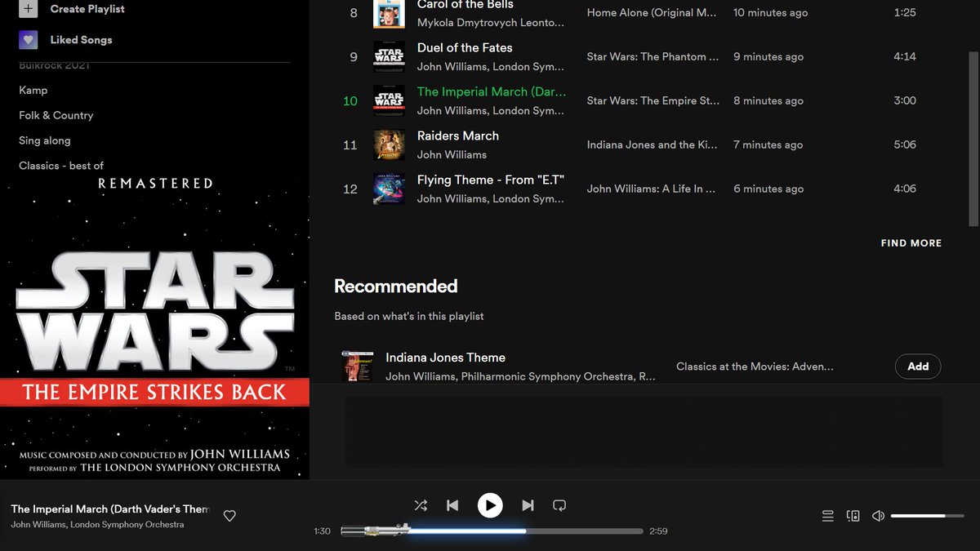Click the 5:06 duration of Raiders March

[x=905, y=145]
